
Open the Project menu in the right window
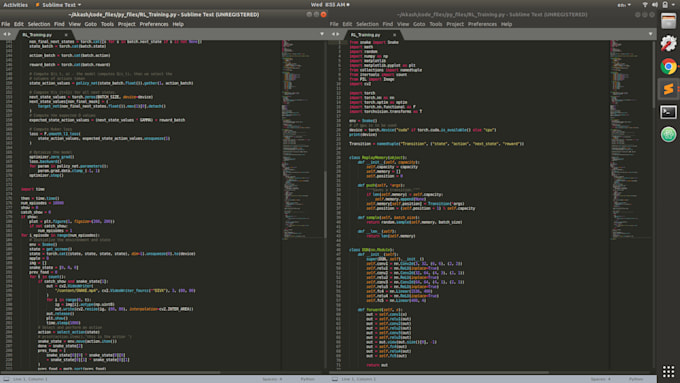click(x=455, y=24)
